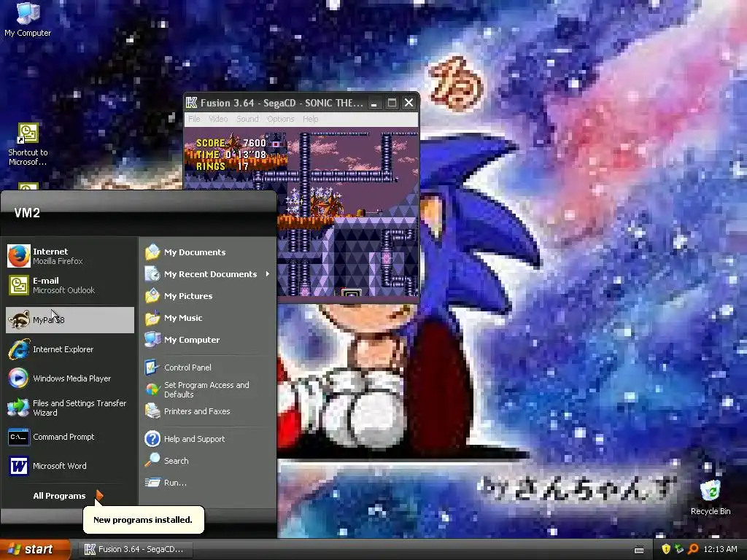
Task: Click Fusion window title bar icon
Action: 192,102
